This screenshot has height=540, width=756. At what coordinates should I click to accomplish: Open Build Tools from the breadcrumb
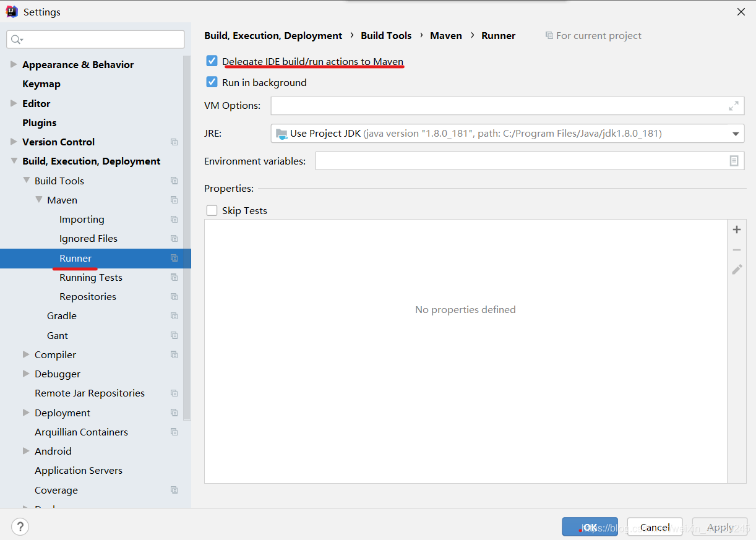[x=385, y=35]
